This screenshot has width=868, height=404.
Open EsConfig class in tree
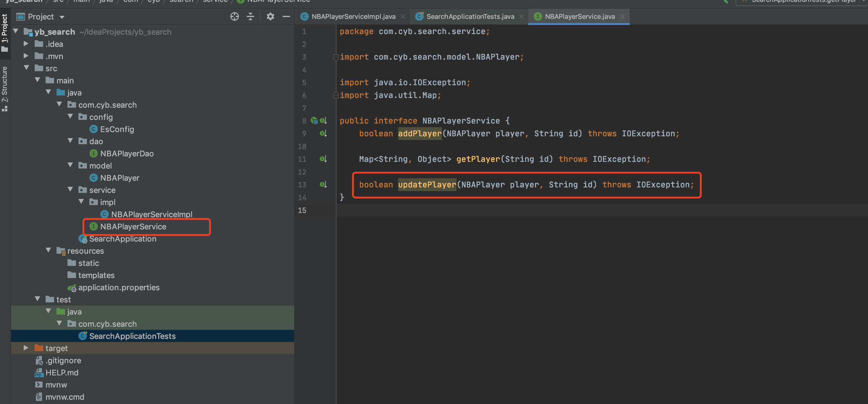pyautogui.click(x=117, y=129)
